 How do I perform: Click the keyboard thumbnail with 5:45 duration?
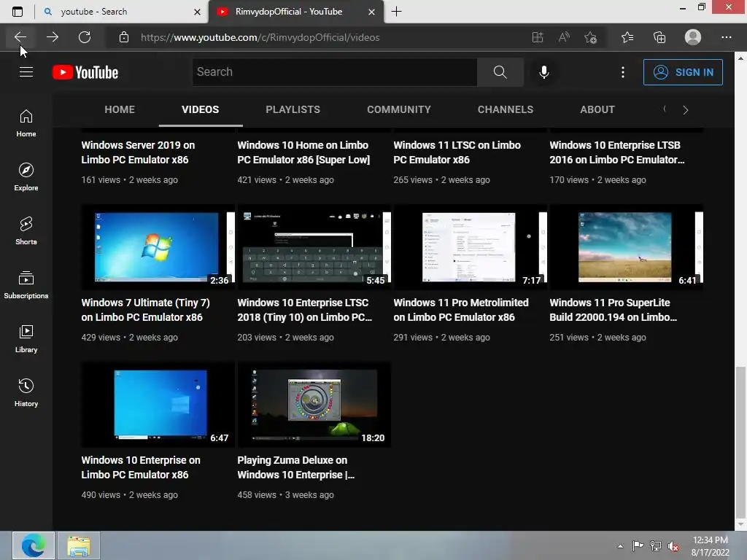click(314, 246)
